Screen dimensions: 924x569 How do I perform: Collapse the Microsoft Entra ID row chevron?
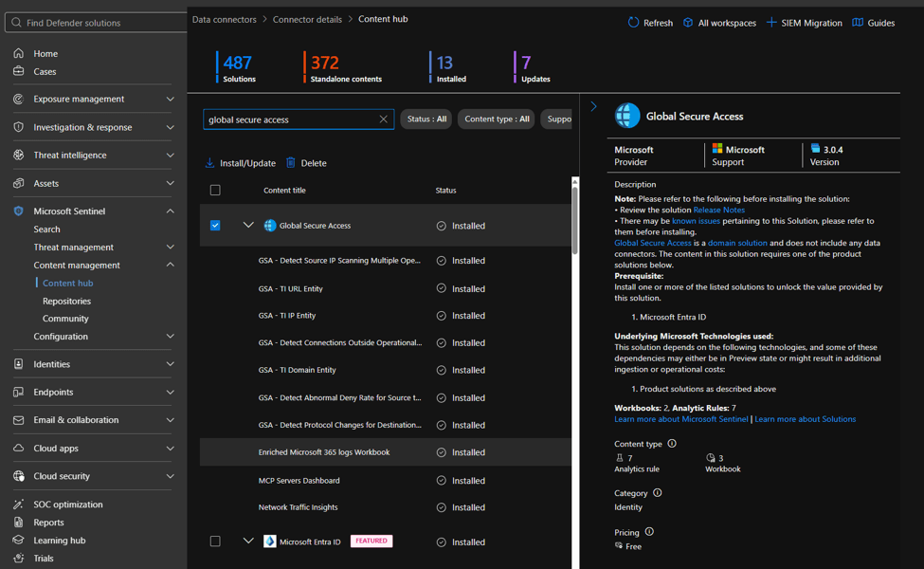[248, 541]
